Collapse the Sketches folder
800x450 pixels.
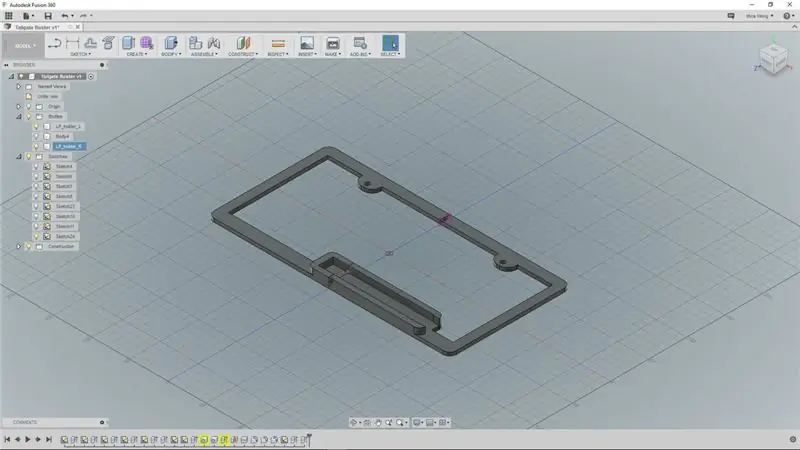19,156
